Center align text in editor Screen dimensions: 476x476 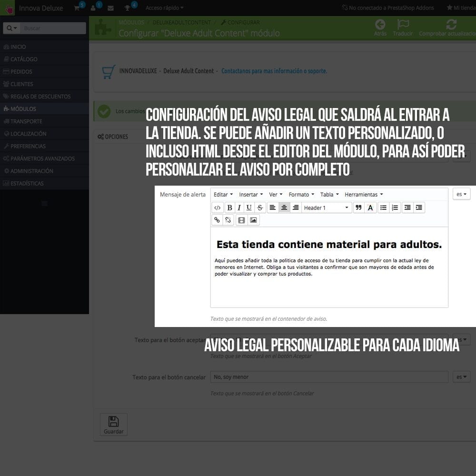pos(284,208)
